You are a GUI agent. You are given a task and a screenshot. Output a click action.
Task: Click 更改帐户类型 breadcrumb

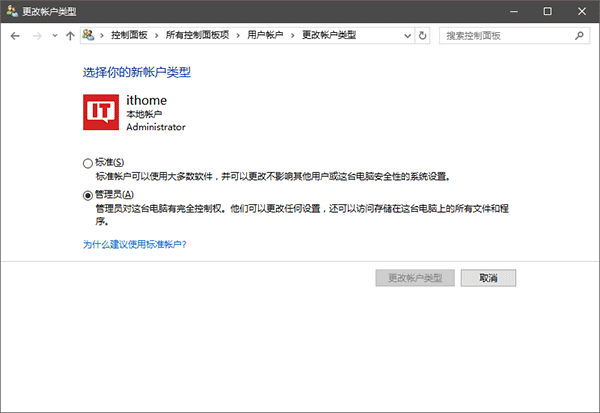coord(329,35)
